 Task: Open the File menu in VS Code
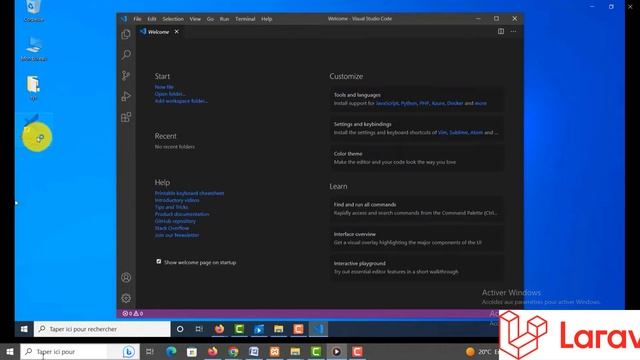138,19
